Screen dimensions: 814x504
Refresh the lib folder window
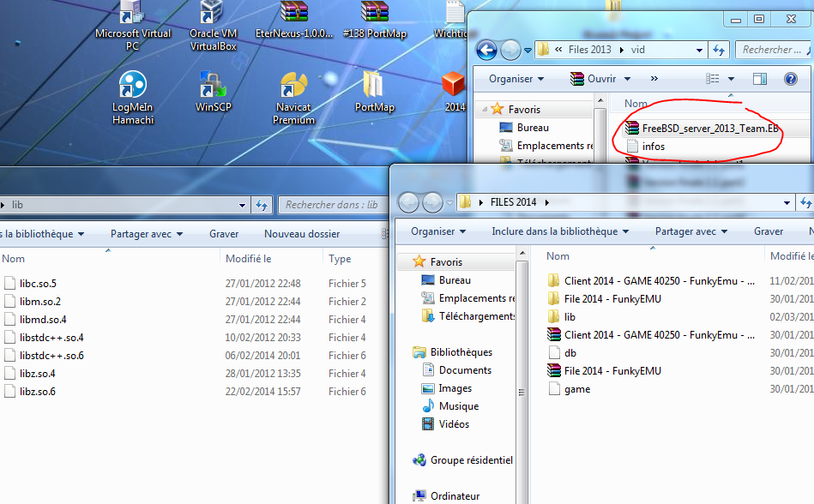click(x=262, y=205)
